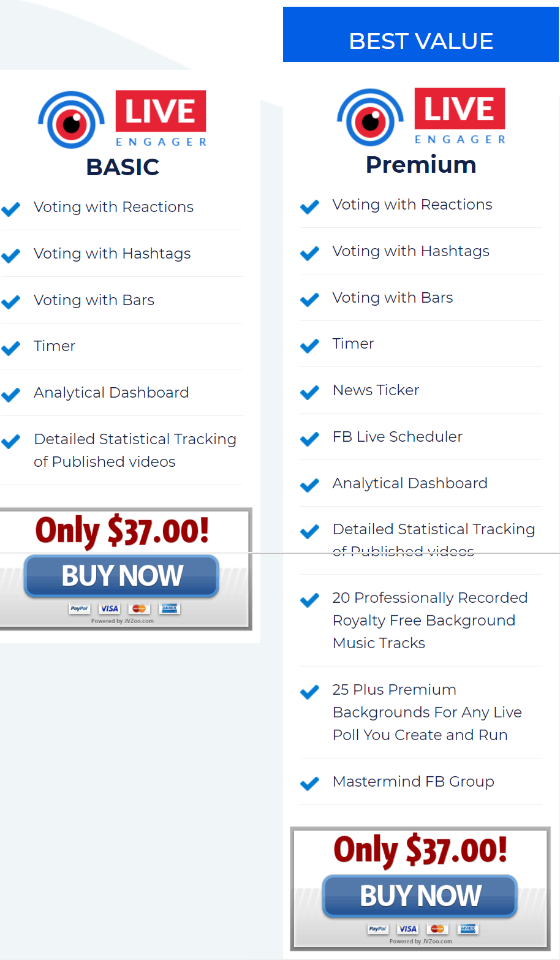Click the VISA icon under Premium buy button
The image size is (560, 960).
click(x=408, y=929)
